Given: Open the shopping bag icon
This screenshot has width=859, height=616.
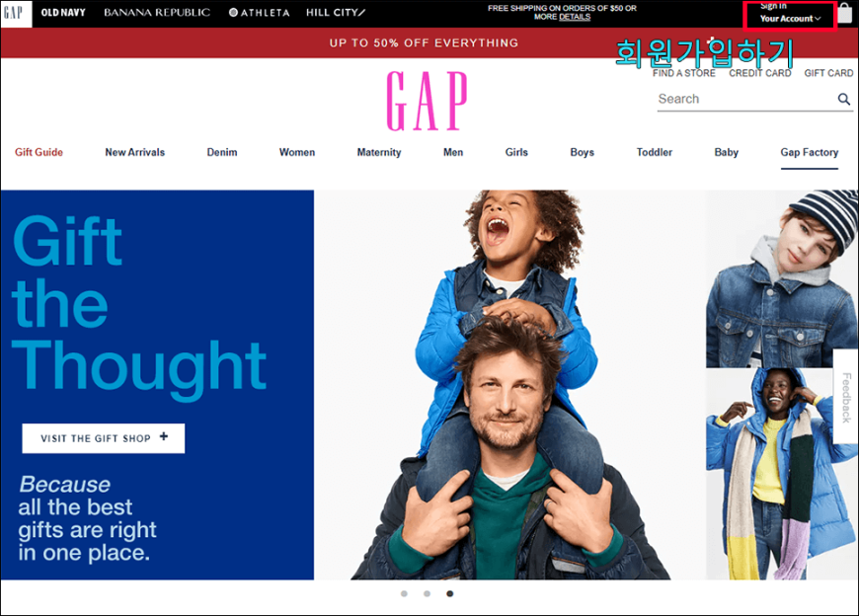Looking at the screenshot, I should click(845, 14).
